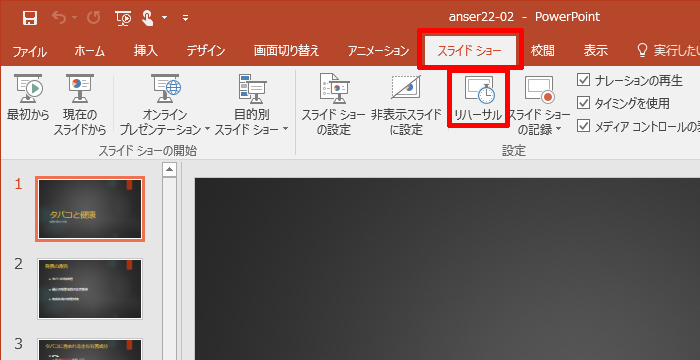The height and width of the screenshot is (360, 700).
Task: Click the hide slide icon (非表示スライドに設定)
Action: pos(406,105)
